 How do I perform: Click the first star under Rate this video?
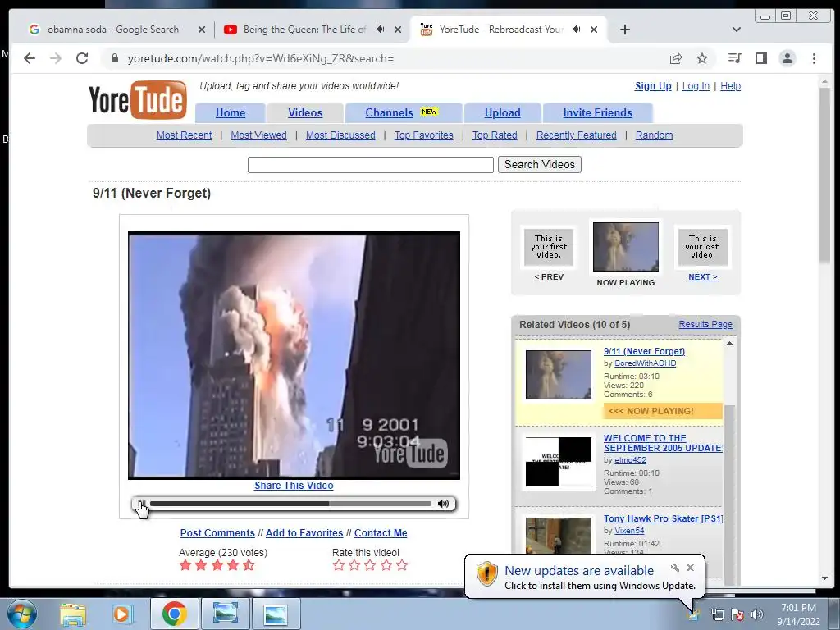click(x=339, y=565)
